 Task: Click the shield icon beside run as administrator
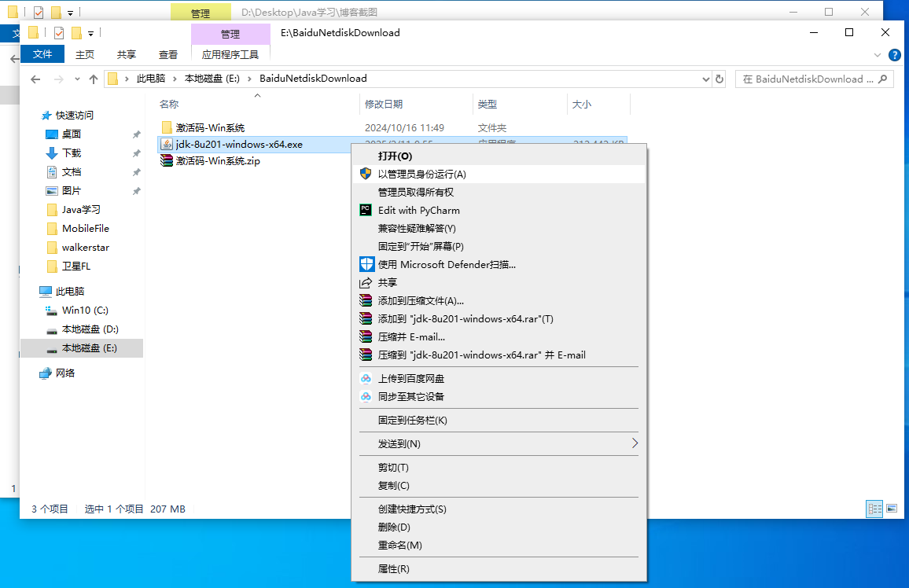click(x=365, y=174)
